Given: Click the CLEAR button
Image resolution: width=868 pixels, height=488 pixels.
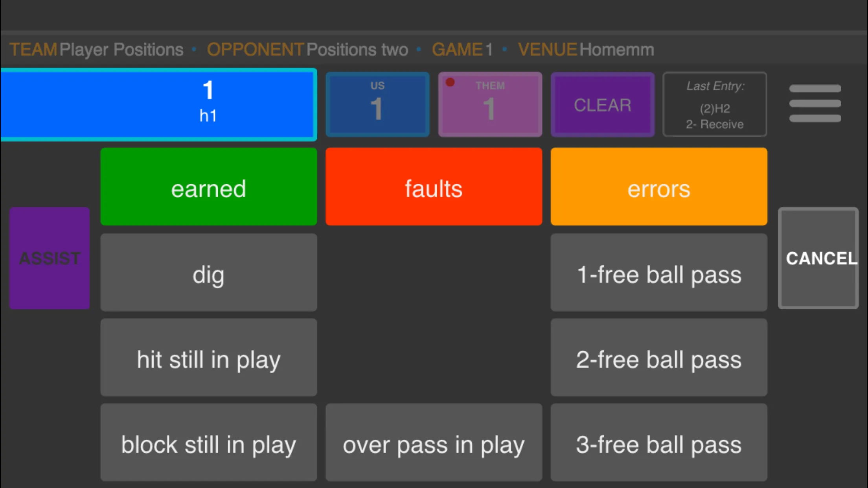Looking at the screenshot, I should [x=601, y=105].
